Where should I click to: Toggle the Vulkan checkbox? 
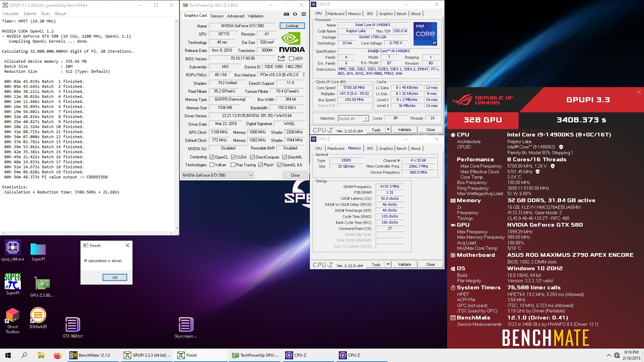[x=212, y=165]
